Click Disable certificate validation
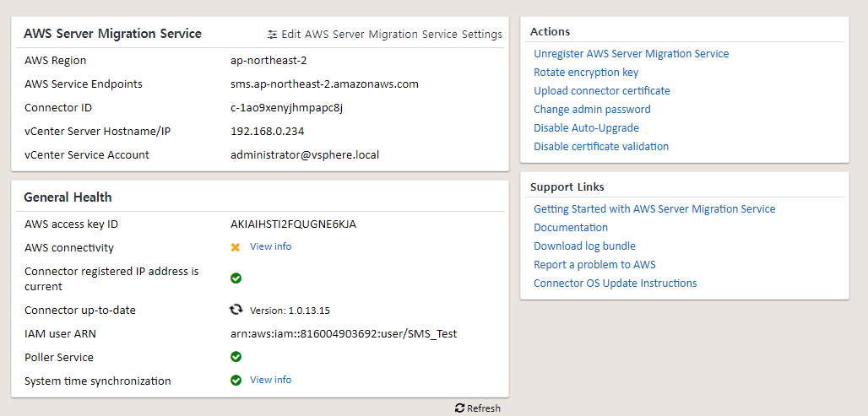This screenshot has width=868, height=416. [601, 147]
